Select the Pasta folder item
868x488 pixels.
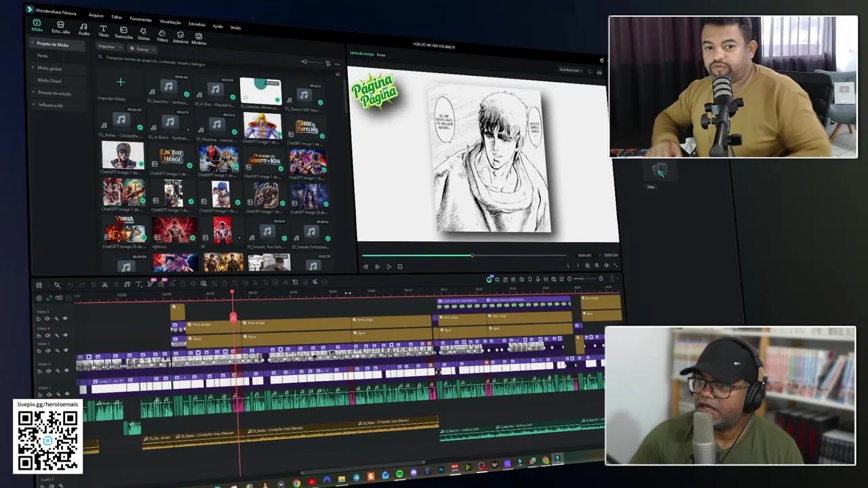(x=42, y=56)
